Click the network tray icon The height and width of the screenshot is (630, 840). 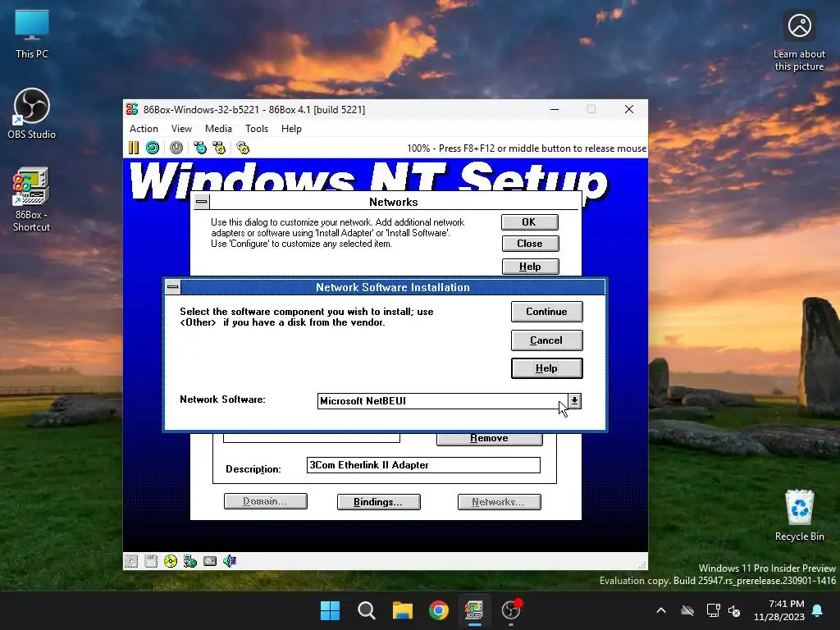pyautogui.click(x=713, y=610)
